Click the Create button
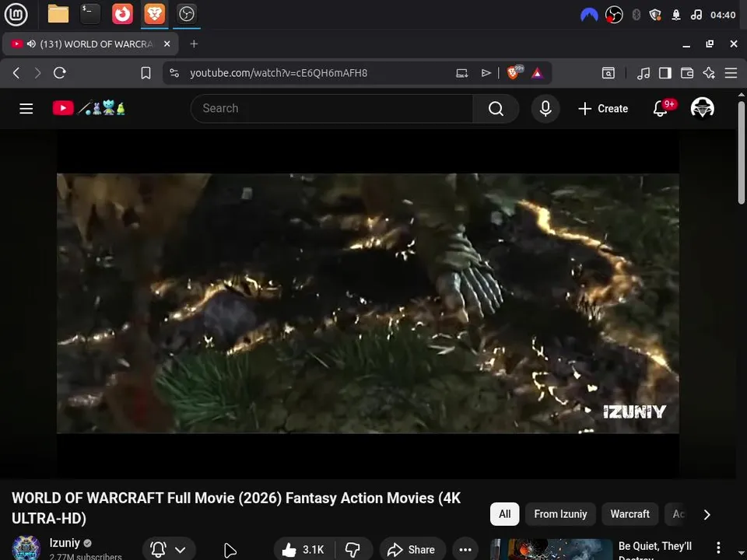Image resolution: width=747 pixels, height=560 pixels. [603, 109]
